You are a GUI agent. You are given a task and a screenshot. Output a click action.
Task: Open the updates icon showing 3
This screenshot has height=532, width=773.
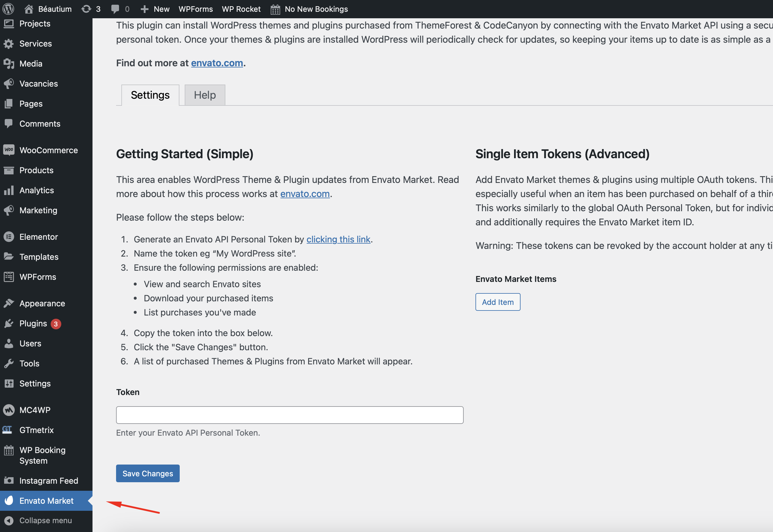tap(86, 9)
